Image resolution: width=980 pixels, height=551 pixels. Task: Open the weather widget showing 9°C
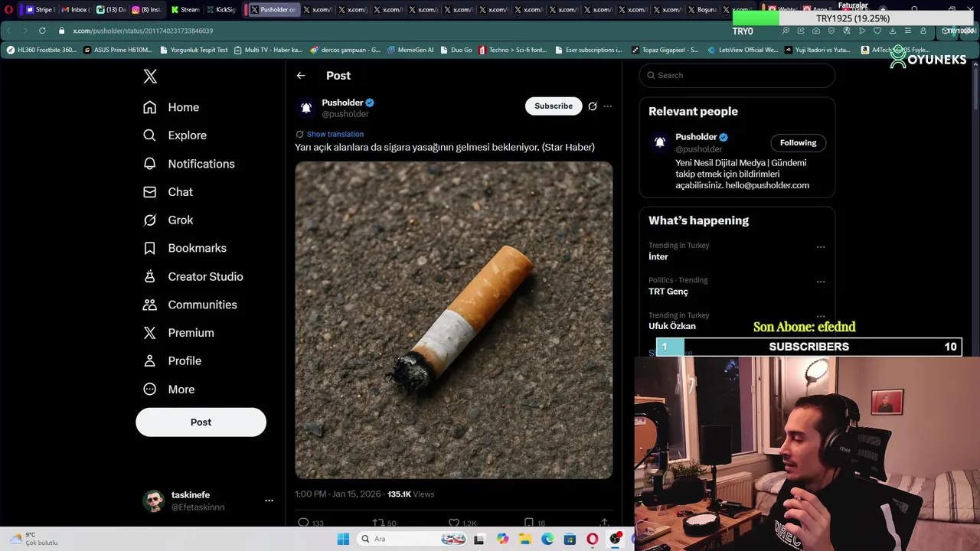pos(34,539)
